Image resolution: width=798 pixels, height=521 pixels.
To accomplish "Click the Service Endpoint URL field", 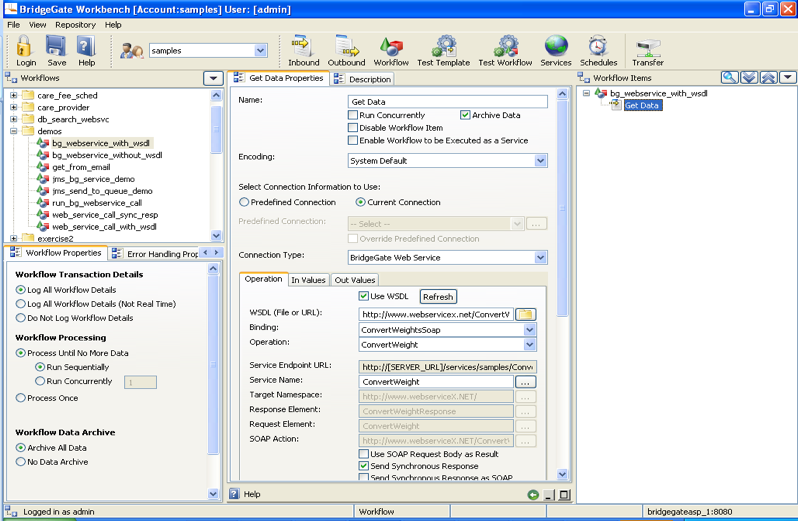I will (448, 367).
